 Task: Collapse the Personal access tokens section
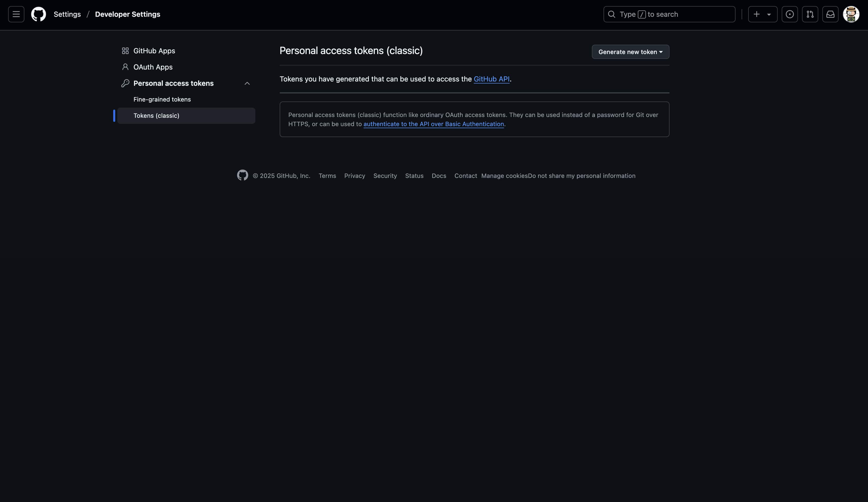coord(247,83)
